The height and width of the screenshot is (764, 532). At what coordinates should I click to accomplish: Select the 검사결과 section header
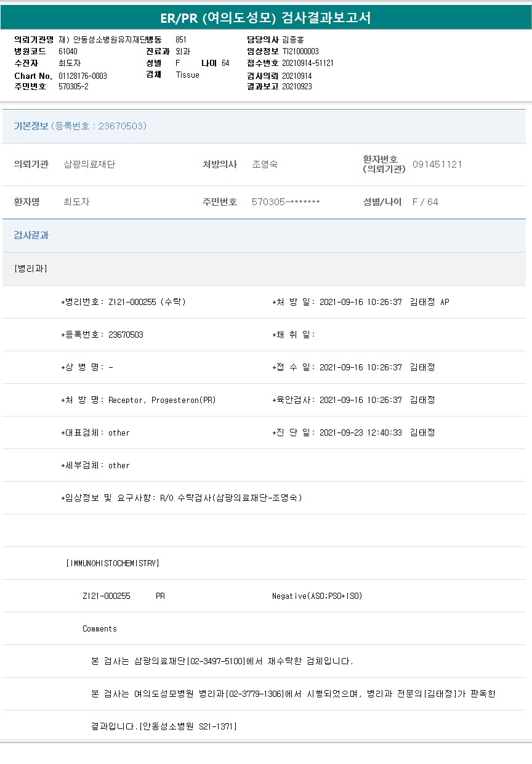tap(31, 235)
